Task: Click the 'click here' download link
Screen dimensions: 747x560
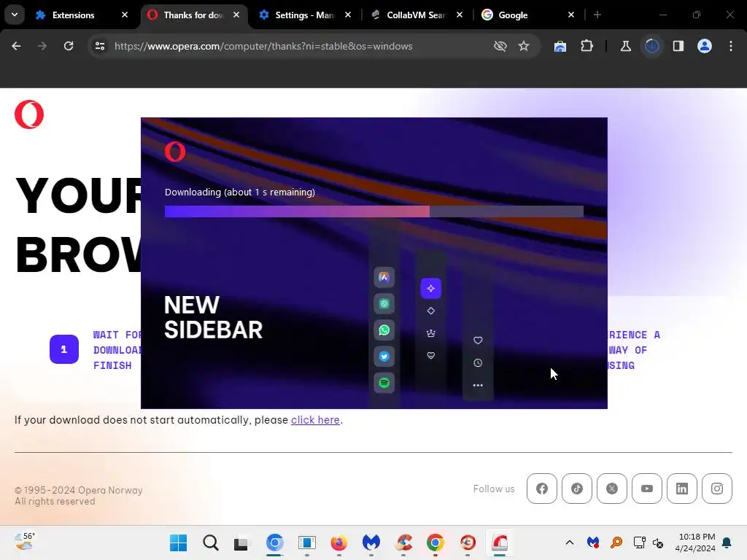Action: click(315, 420)
